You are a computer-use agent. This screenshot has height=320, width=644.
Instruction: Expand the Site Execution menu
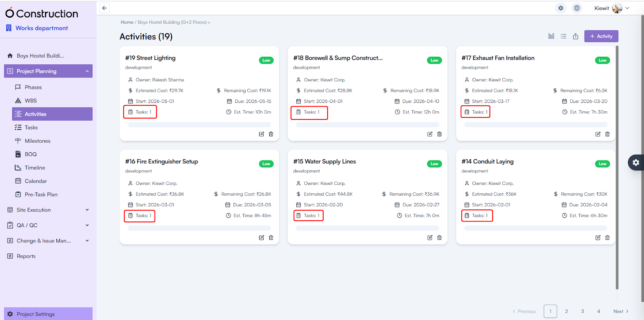click(x=87, y=210)
